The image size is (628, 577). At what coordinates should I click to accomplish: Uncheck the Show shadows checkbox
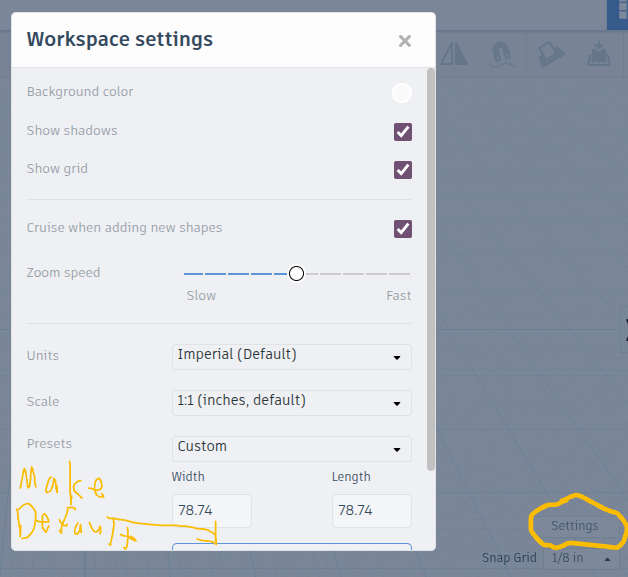click(x=403, y=132)
